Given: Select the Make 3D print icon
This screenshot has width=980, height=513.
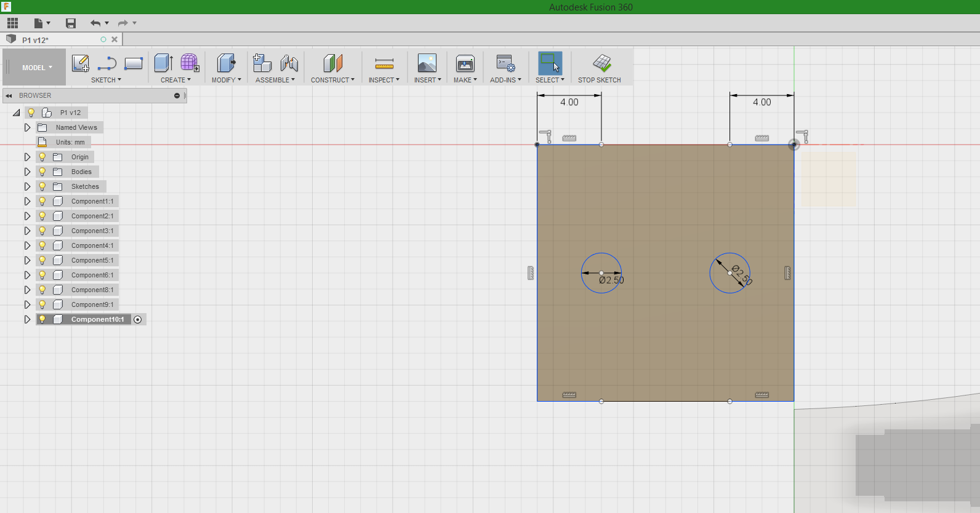Looking at the screenshot, I should (x=465, y=63).
